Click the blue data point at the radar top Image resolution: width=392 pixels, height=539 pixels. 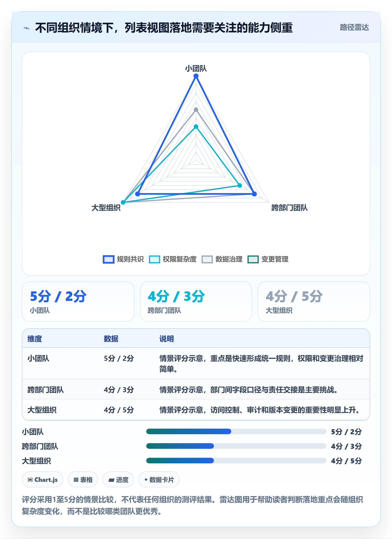(196, 76)
